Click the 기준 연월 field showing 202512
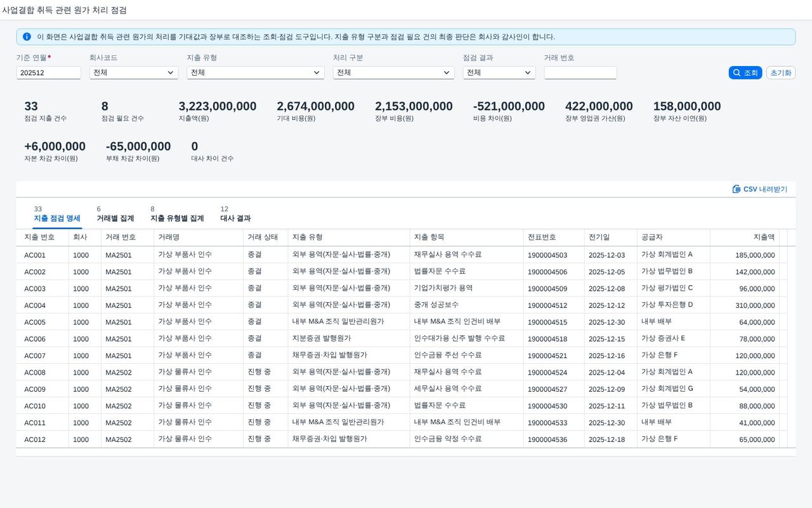 point(49,73)
